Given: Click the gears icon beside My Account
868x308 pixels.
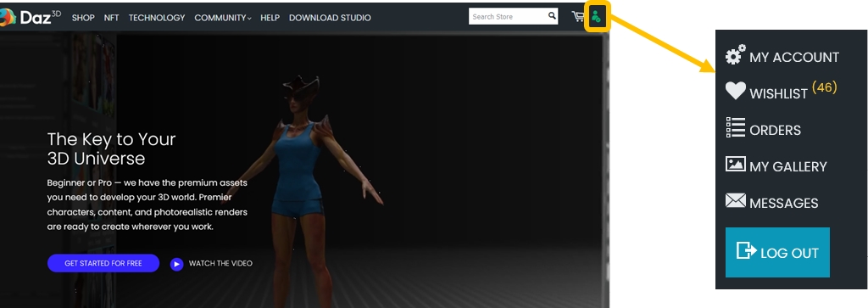Looking at the screenshot, I should coord(736,55).
